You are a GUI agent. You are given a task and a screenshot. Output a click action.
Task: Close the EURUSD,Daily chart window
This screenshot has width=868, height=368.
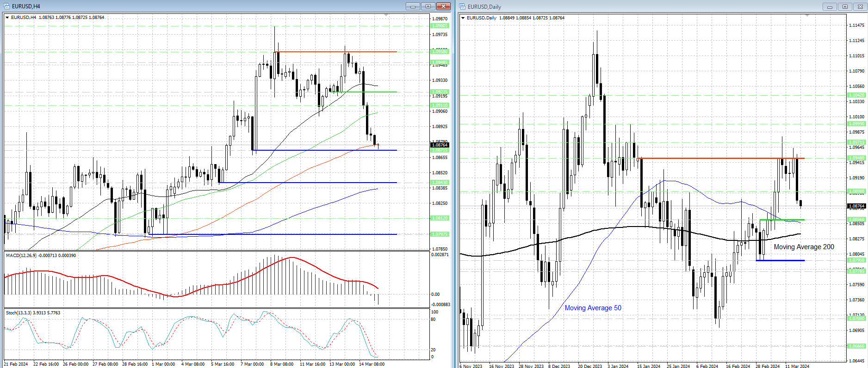pos(860,6)
